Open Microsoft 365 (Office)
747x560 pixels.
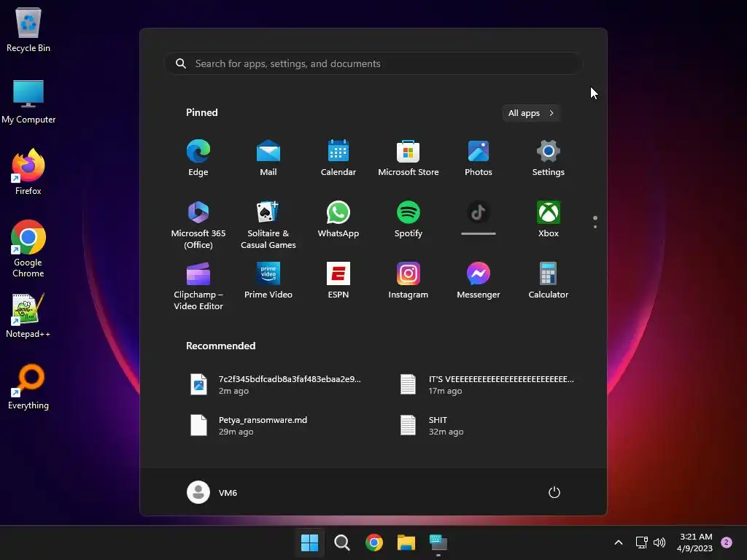[x=198, y=225]
